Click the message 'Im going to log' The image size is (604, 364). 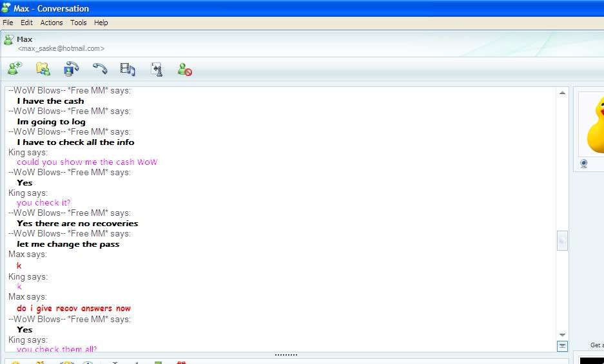click(x=51, y=122)
